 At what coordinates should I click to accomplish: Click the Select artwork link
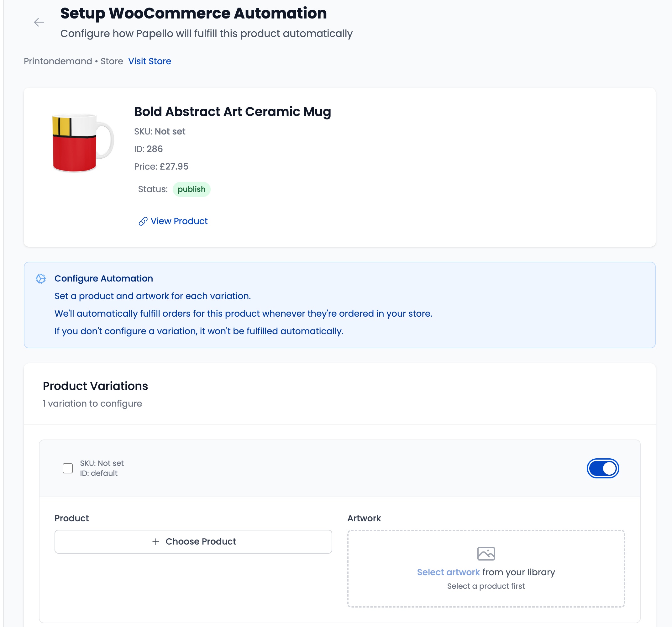[x=448, y=572]
